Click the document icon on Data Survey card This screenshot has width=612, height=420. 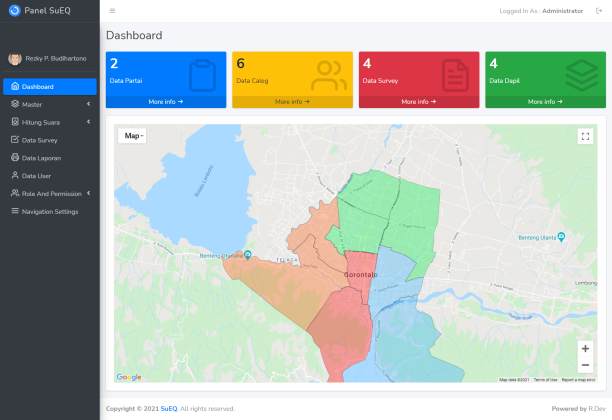pos(455,74)
